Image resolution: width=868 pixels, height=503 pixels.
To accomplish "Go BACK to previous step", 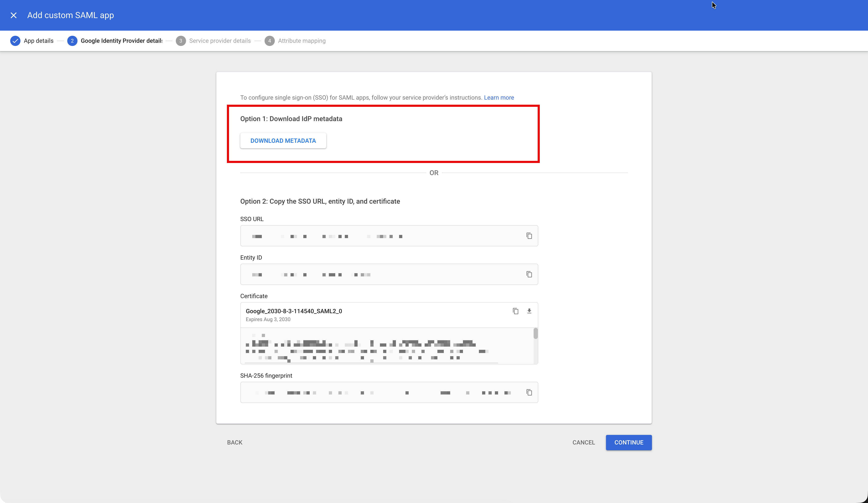I will pyautogui.click(x=235, y=442).
